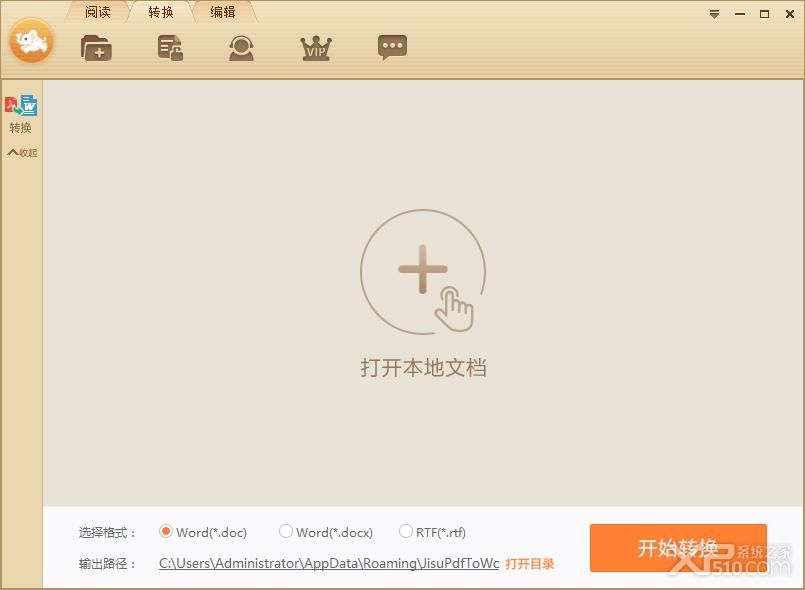The image size is (805, 590).
Task: Select the RTF(*.rtf) format radio button
Action: pos(406,531)
